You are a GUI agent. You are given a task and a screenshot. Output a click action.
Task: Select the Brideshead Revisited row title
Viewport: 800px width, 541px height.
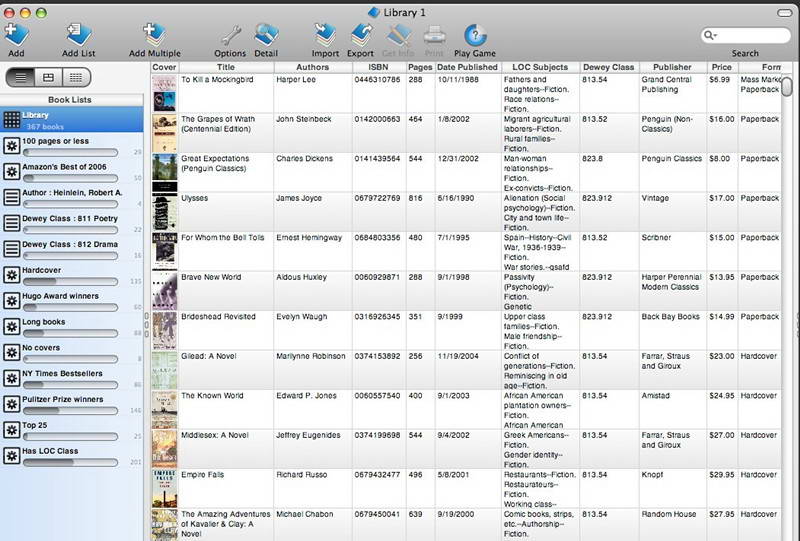218,316
